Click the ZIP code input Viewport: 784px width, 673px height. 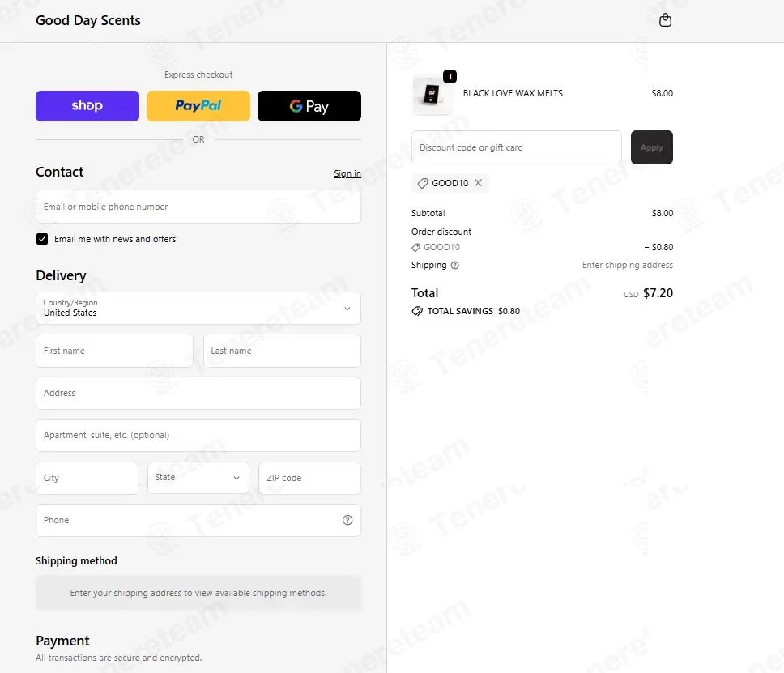309,478
